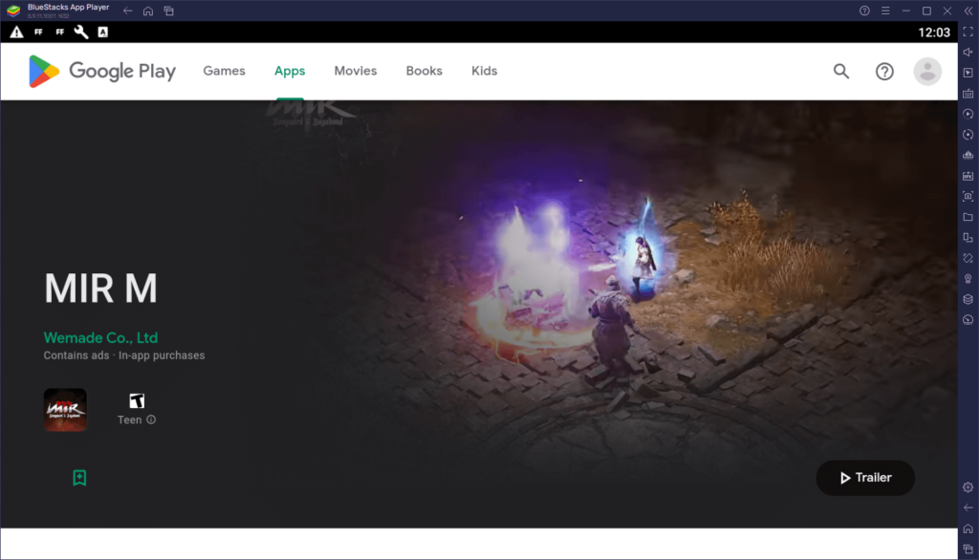Play the MIR M Trailer
Screen dimensions: 979x560
pyautogui.click(x=865, y=478)
